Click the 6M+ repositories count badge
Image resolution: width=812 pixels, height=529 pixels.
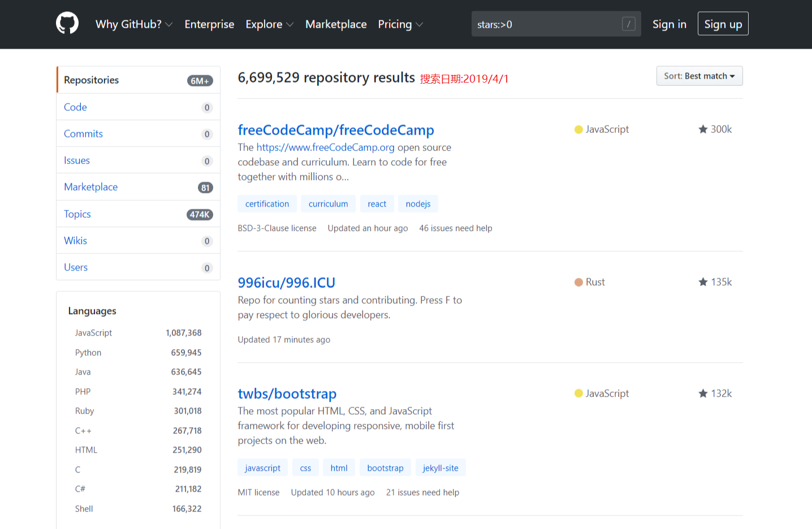coord(200,81)
